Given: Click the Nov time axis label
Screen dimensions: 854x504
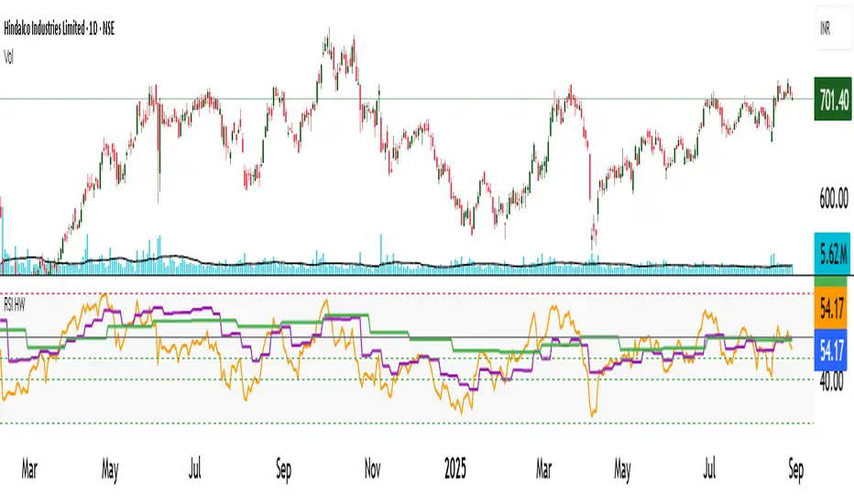Looking at the screenshot, I should (x=373, y=469).
